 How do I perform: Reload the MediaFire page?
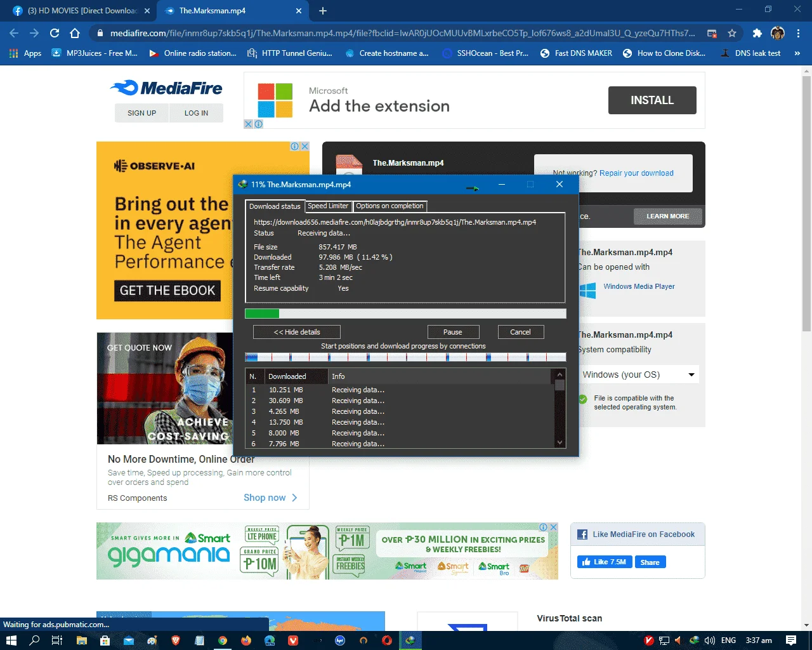[55, 33]
